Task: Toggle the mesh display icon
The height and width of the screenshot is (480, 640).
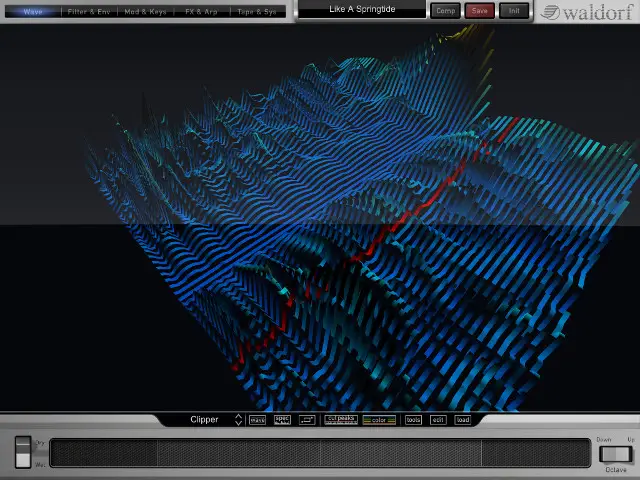Action: pos(257,420)
